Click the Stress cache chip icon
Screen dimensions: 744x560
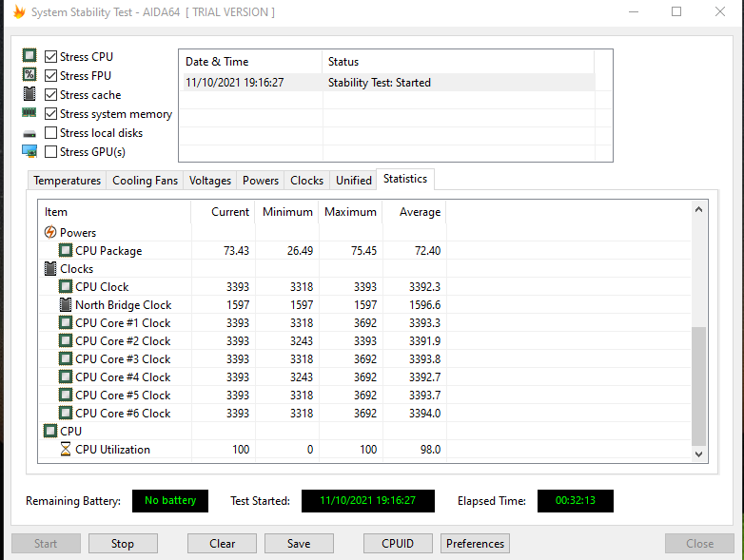[29, 94]
